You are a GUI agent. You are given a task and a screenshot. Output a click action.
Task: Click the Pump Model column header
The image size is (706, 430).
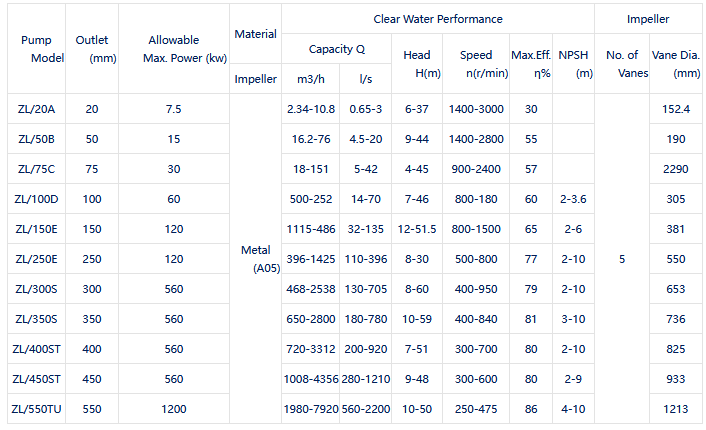(x=36, y=49)
